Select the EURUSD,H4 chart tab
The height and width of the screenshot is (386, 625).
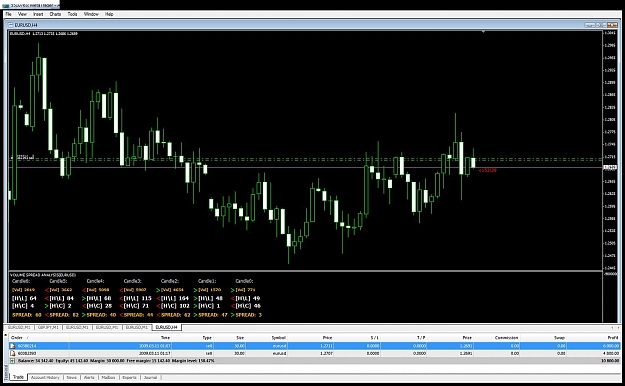pos(166,327)
